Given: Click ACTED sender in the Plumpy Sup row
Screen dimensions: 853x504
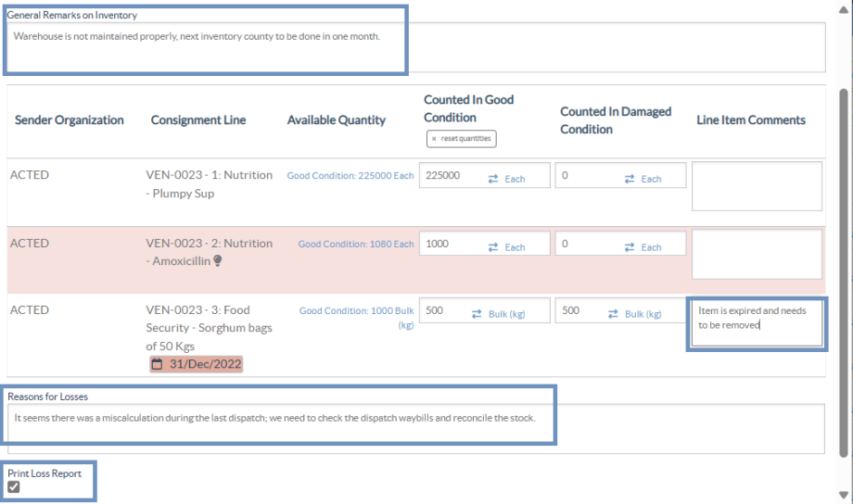Looking at the screenshot, I should [30, 174].
